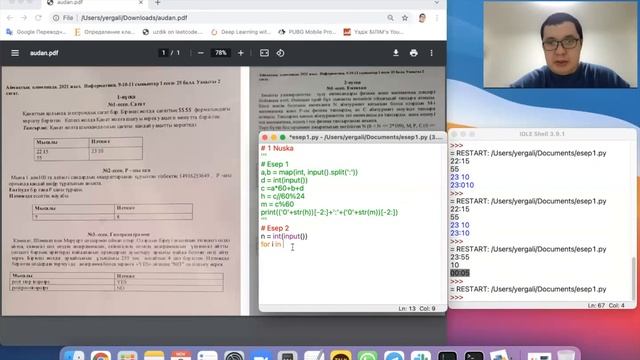640x360 pixels.
Task: Open PDF viewer more actions menu
Action: 431,53
